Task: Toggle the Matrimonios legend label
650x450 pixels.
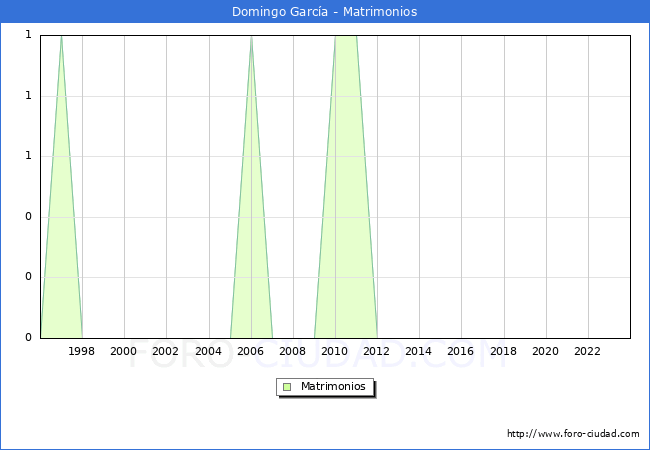Action: point(334,387)
